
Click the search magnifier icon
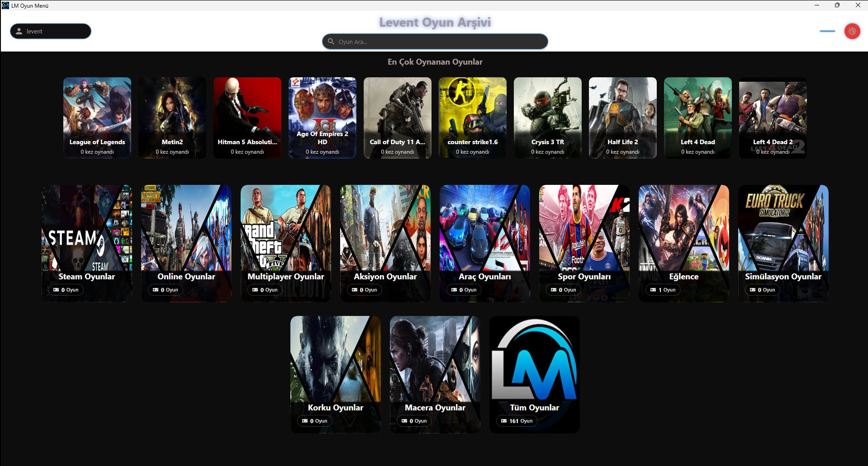[331, 42]
